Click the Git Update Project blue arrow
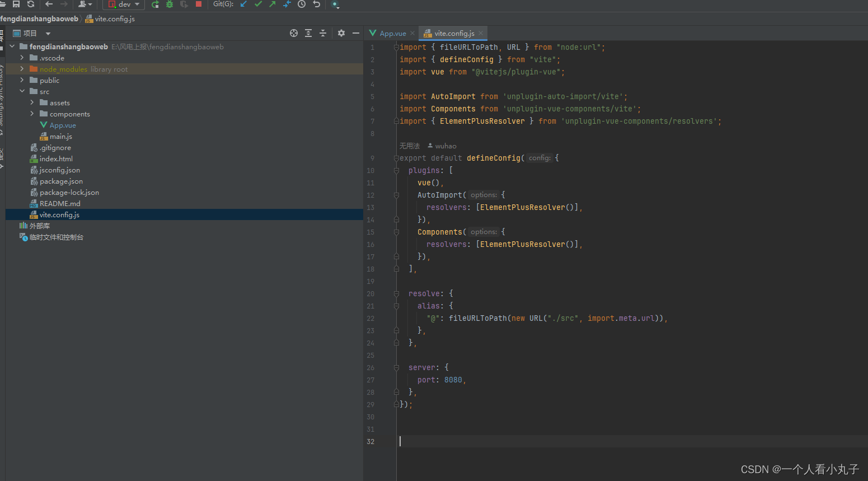Screen dimensions: 868x481 tap(243, 4)
